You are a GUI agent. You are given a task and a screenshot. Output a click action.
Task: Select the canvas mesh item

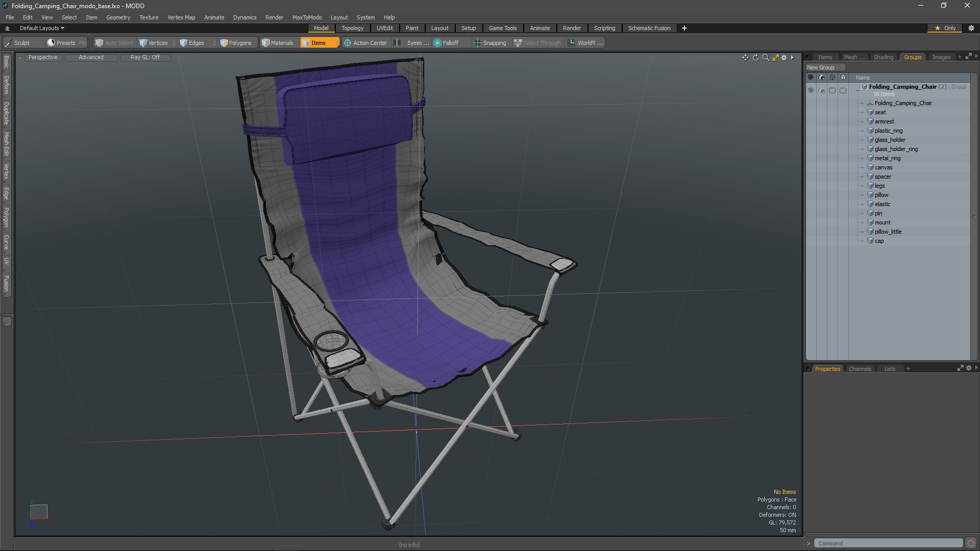pyautogui.click(x=883, y=167)
